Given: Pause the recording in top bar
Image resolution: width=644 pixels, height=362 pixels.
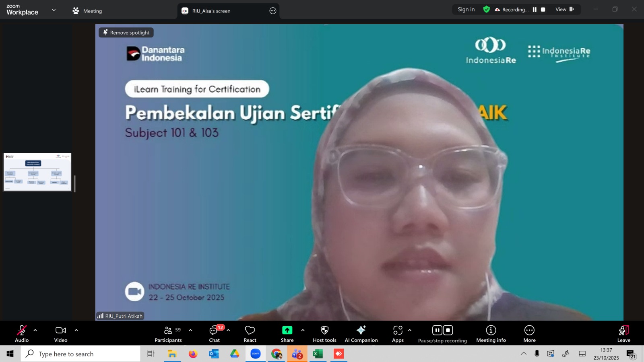Looking at the screenshot, I should point(535,10).
